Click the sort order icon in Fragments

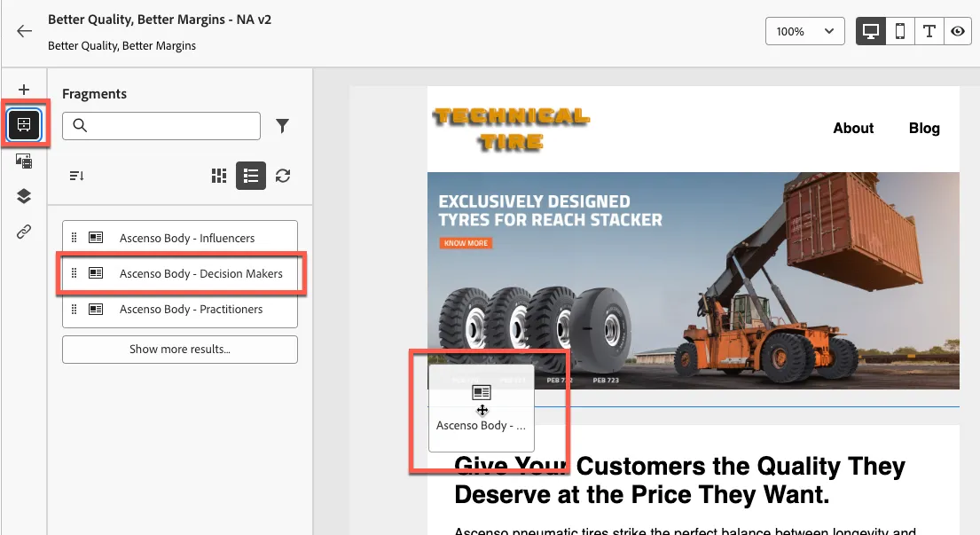[x=77, y=176]
